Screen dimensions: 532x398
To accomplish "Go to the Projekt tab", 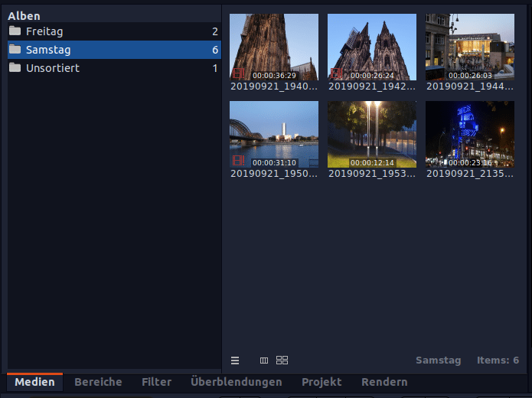I will pos(321,382).
